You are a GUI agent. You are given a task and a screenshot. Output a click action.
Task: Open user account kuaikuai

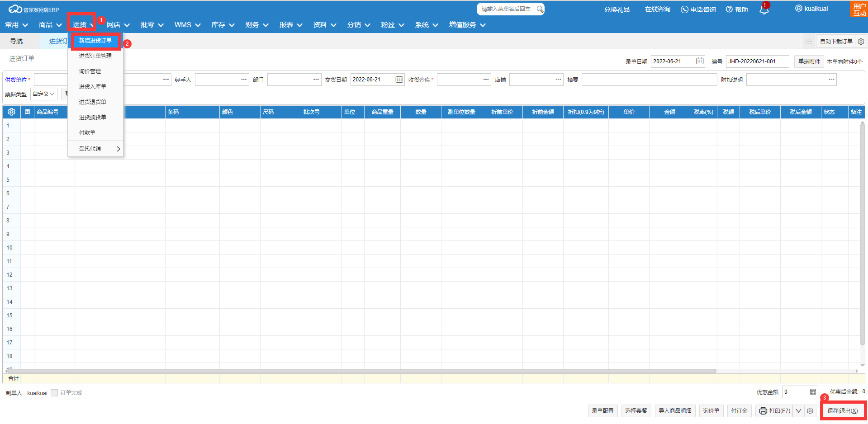[811, 9]
